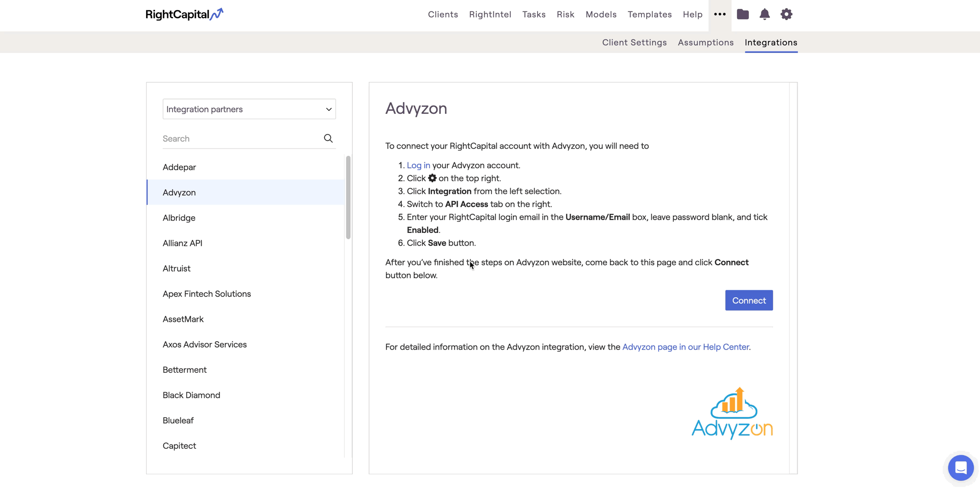Click the search magnifier icon
The width and height of the screenshot is (980, 489).
[328, 139]
